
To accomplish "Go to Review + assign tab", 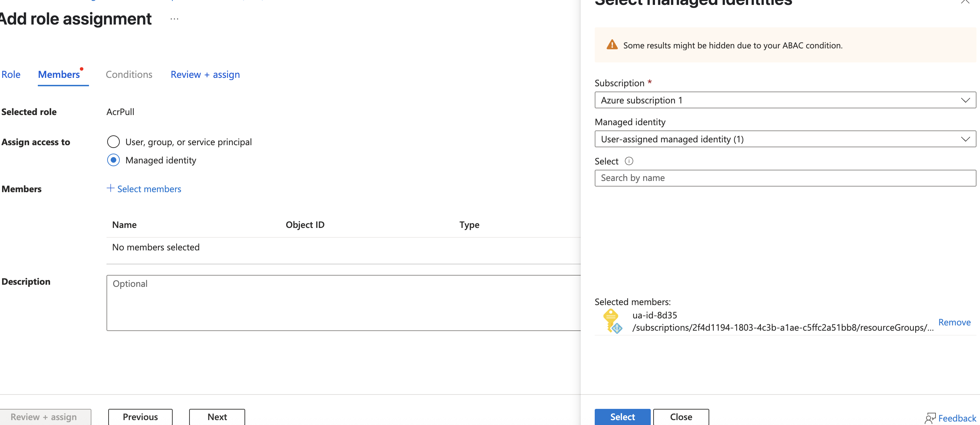I will [x=205, y=75].
